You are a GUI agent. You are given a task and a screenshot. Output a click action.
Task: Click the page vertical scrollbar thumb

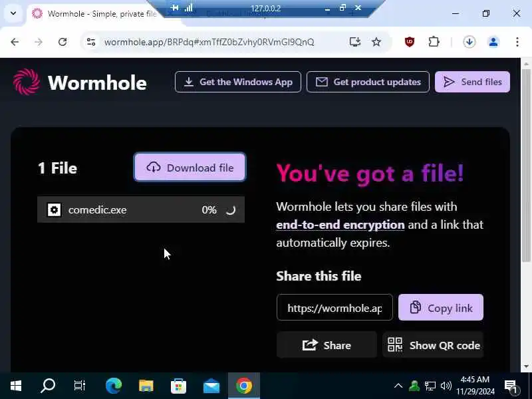click(526, 166)
